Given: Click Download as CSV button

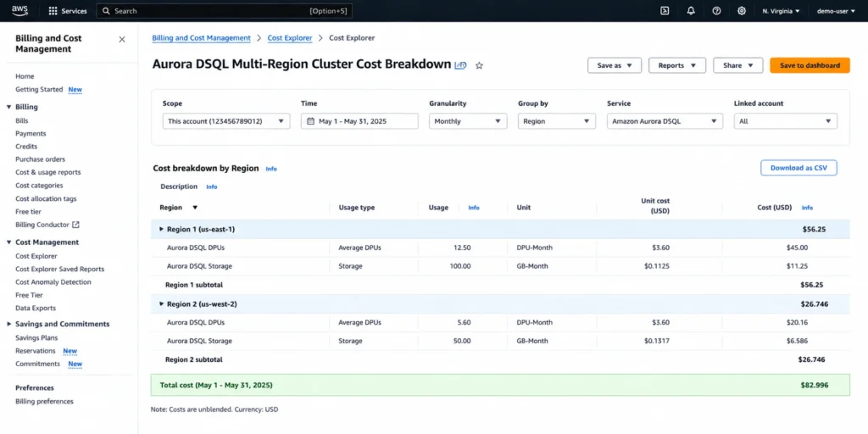Looking at the screenshot, I should click(798, 168).
